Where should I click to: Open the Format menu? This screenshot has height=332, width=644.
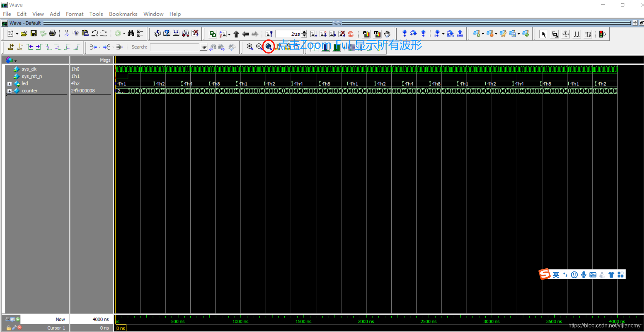(75, 14)
